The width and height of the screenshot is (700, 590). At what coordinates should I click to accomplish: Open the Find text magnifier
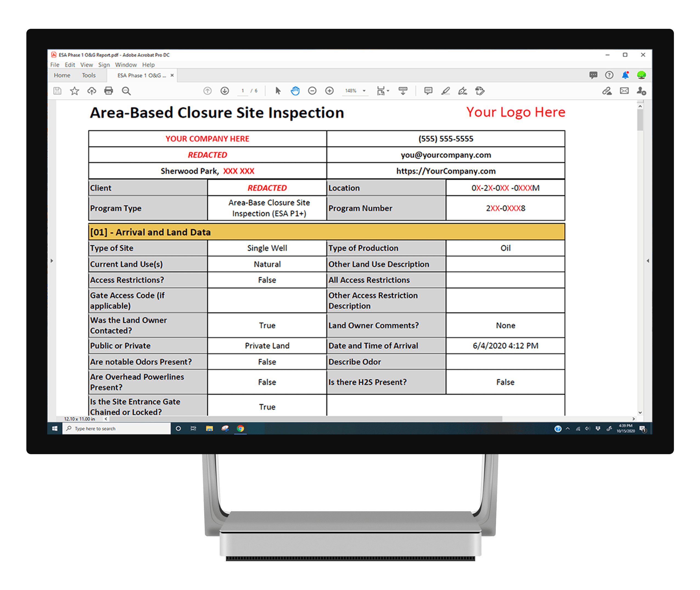coord(126,91)
